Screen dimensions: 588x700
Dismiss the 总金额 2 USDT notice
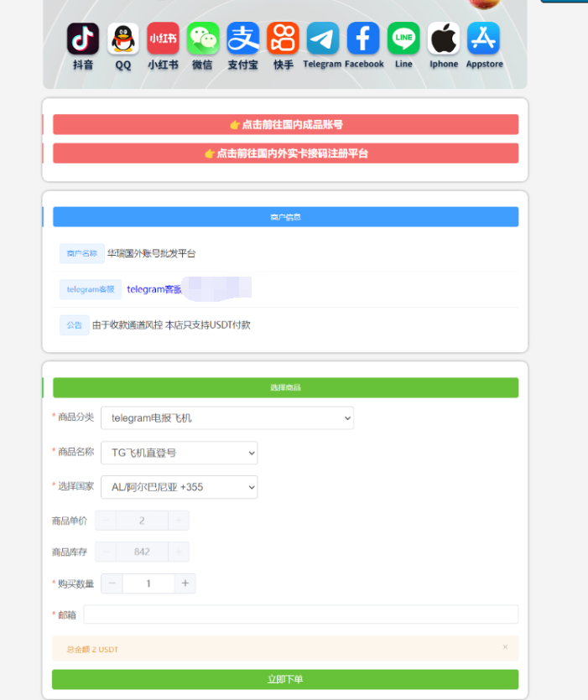505,647
